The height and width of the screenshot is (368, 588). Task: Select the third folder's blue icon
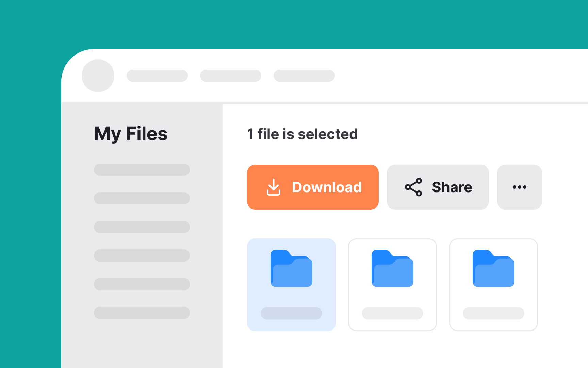(493, 269)
